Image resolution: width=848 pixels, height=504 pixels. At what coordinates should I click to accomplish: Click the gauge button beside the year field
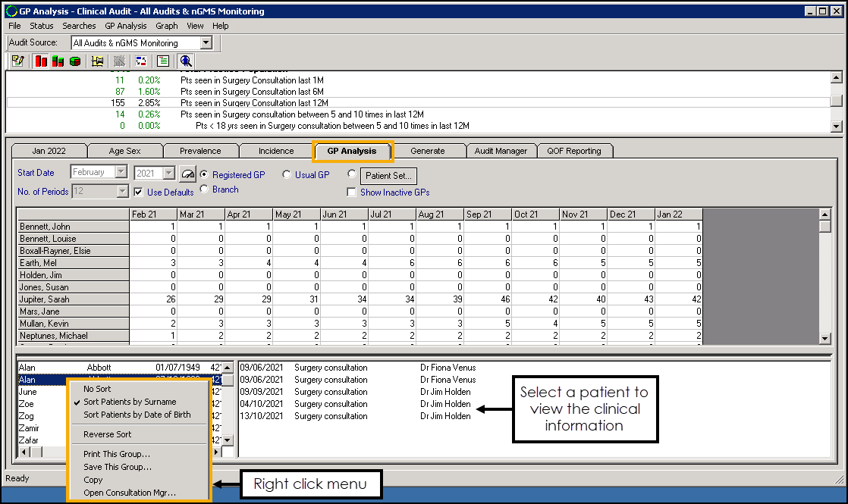(x=187, y=174)
